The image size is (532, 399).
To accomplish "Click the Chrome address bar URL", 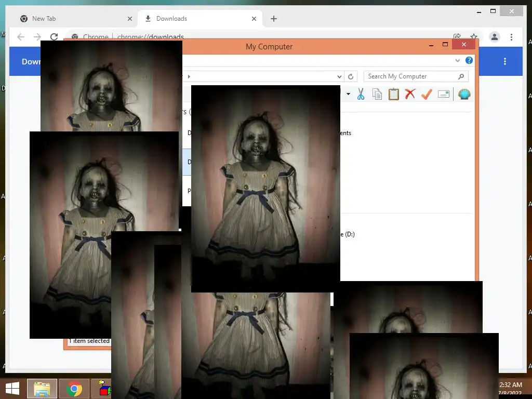I will [x=150, y=37].
